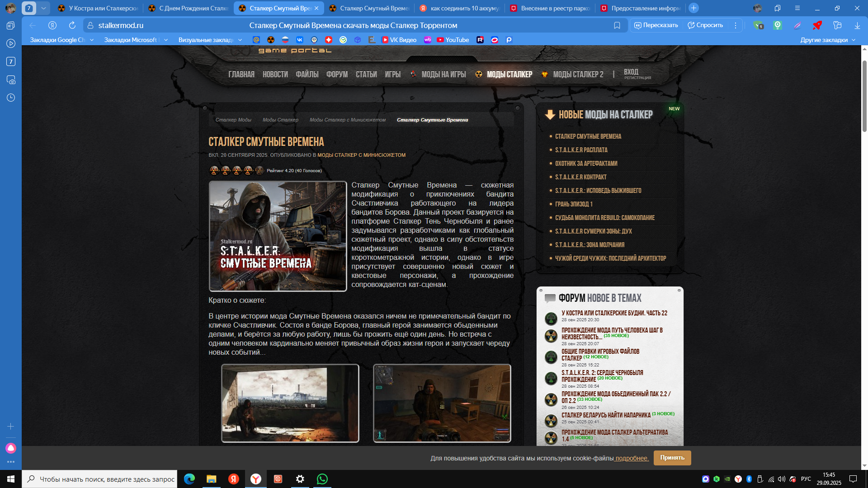Open the МОДЫ СТАЛКЕР 2 menu item
This screenshot has width=868, height=488.
[x=578, y=75]
